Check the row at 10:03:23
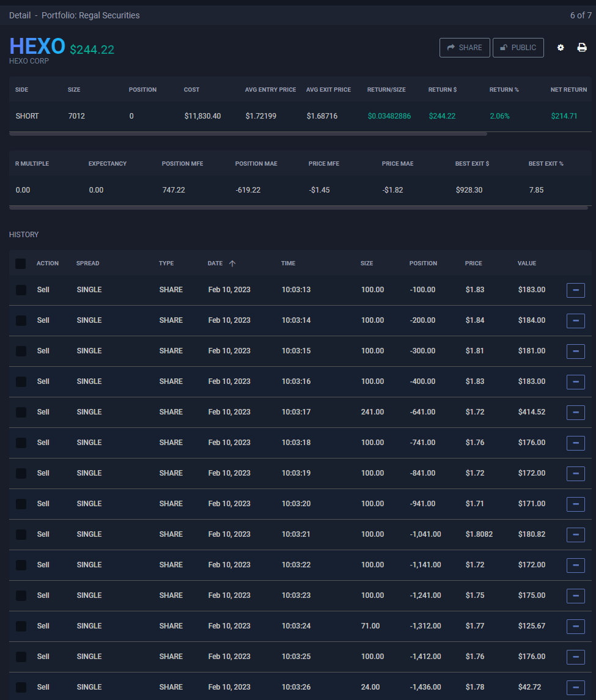 coord(21,595)
